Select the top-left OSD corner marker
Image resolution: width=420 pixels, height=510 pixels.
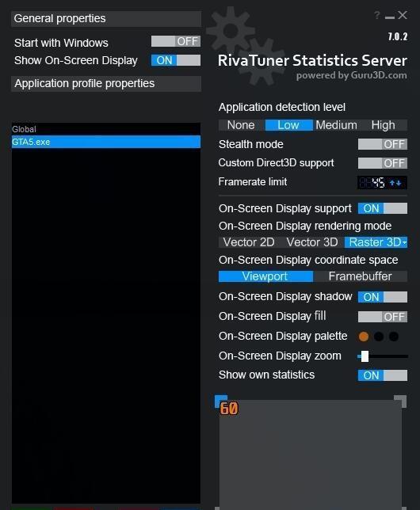[x=221, y=401]
